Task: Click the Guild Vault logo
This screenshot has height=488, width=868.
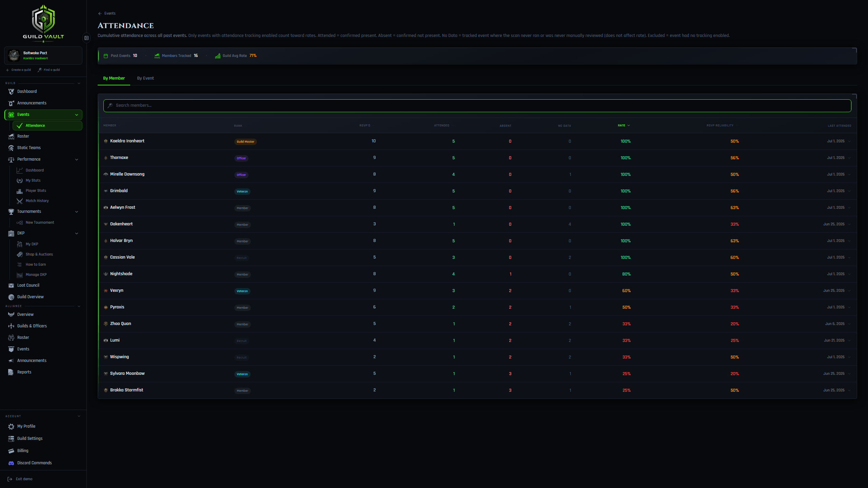Action: 43,23
